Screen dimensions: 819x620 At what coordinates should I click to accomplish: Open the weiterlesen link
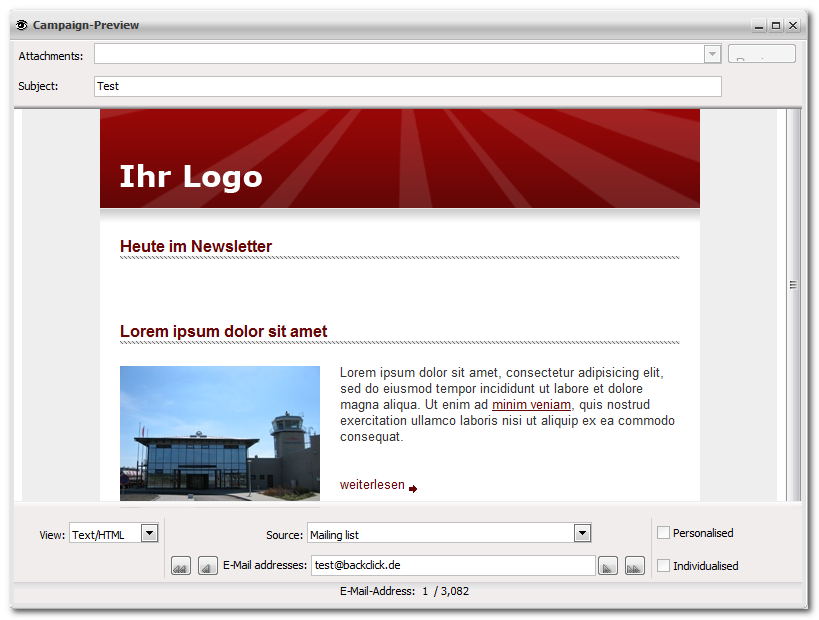tap(372, 485)
